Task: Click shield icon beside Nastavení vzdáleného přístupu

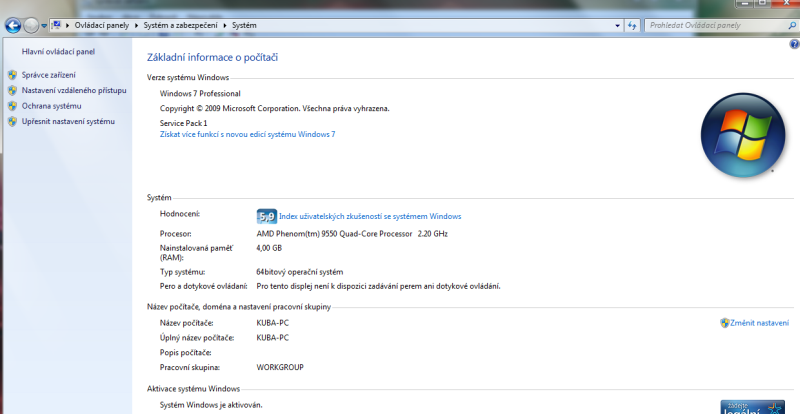Action: (x=13, y=90)
